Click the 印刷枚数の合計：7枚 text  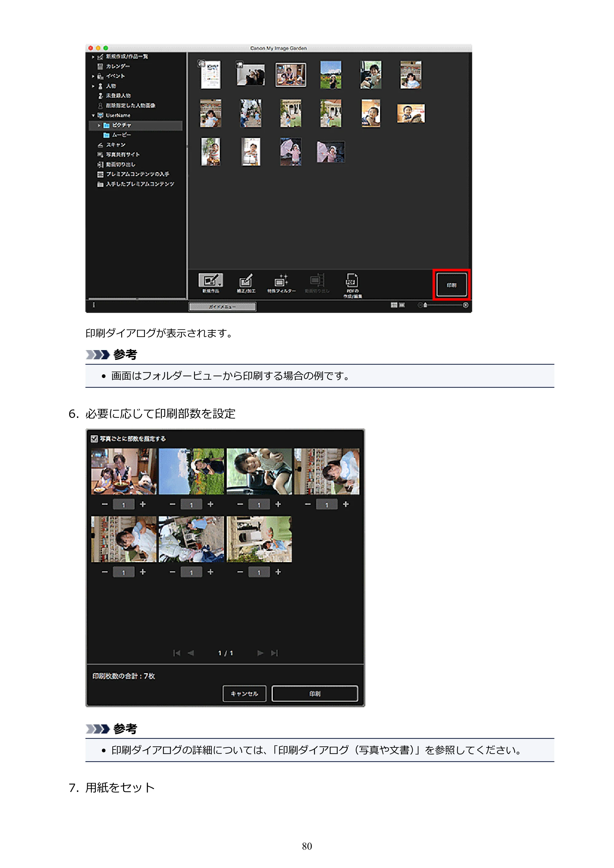click(124, 676)
